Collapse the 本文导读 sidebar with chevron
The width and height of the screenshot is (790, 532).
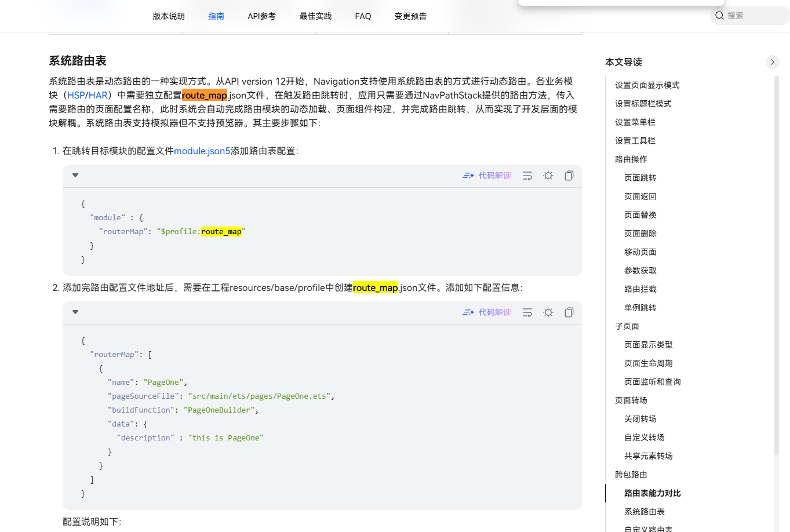tap(772, 62)
